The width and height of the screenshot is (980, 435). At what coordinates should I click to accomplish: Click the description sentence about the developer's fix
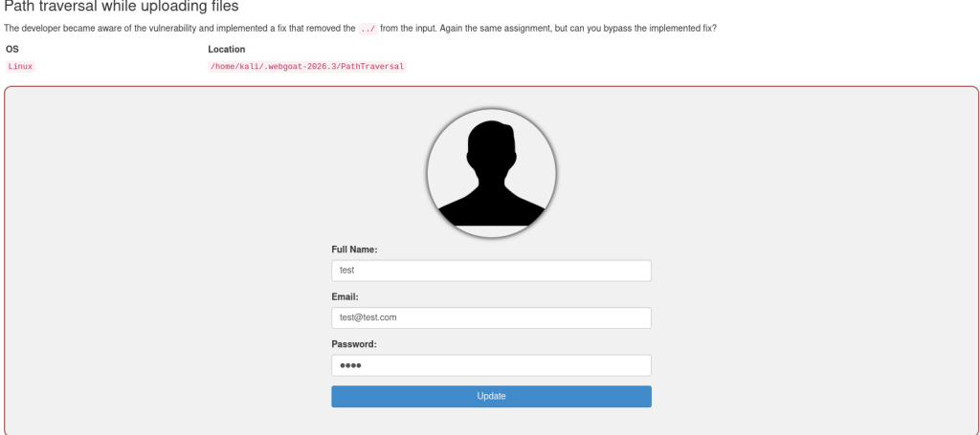pyautogui.click(x=360, y=29)
